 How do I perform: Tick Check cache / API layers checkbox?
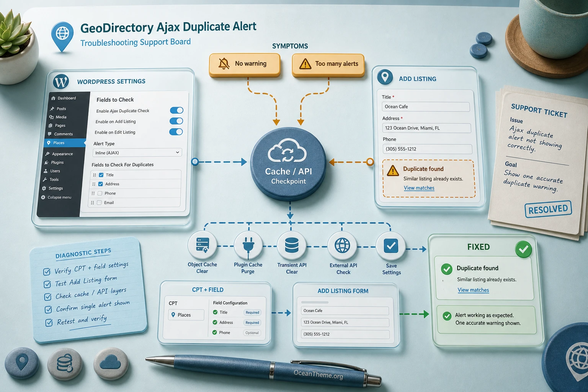click(48, 297)
